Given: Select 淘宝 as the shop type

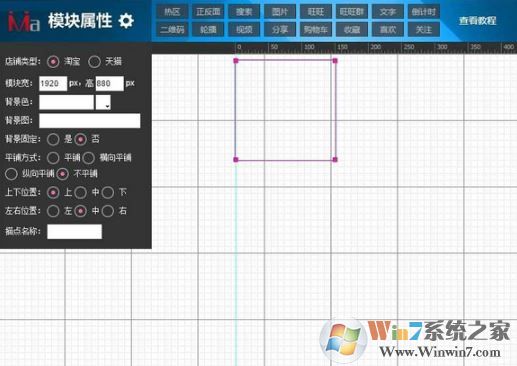Looking at the screenshot, I should click(x=53, y=62).
